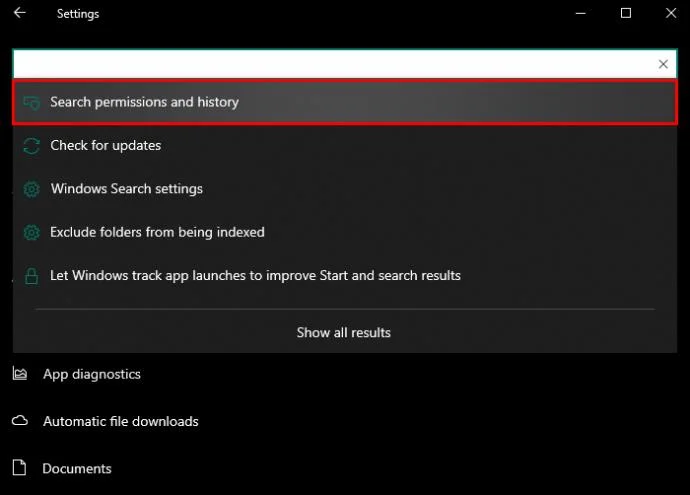Open Let Windows track app launches result

345,275
